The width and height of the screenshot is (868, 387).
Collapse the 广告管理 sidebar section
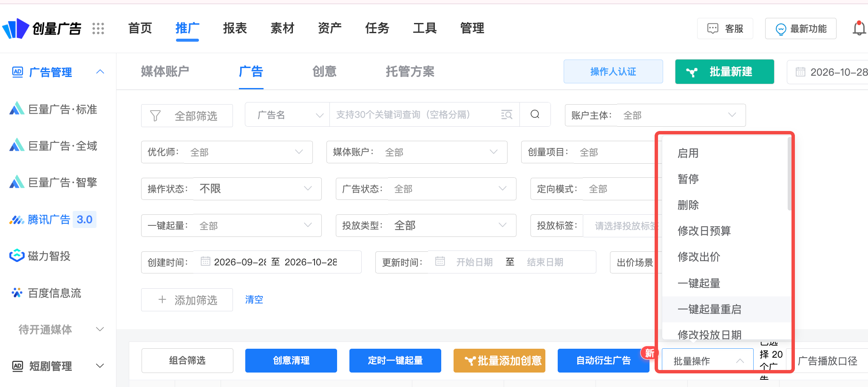click(x=100, y=72)
